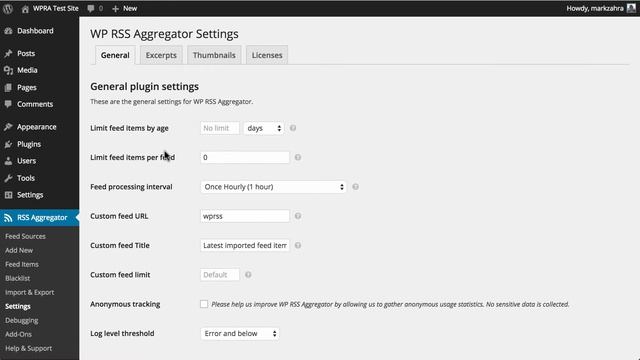Click the Custom feed limit Default field
The image size is (640, 360).
220,275
